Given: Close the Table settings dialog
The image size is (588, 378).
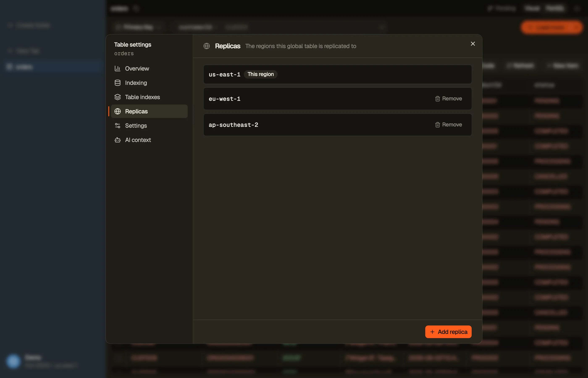Looking at the screenshot, I should pos(473,44).
